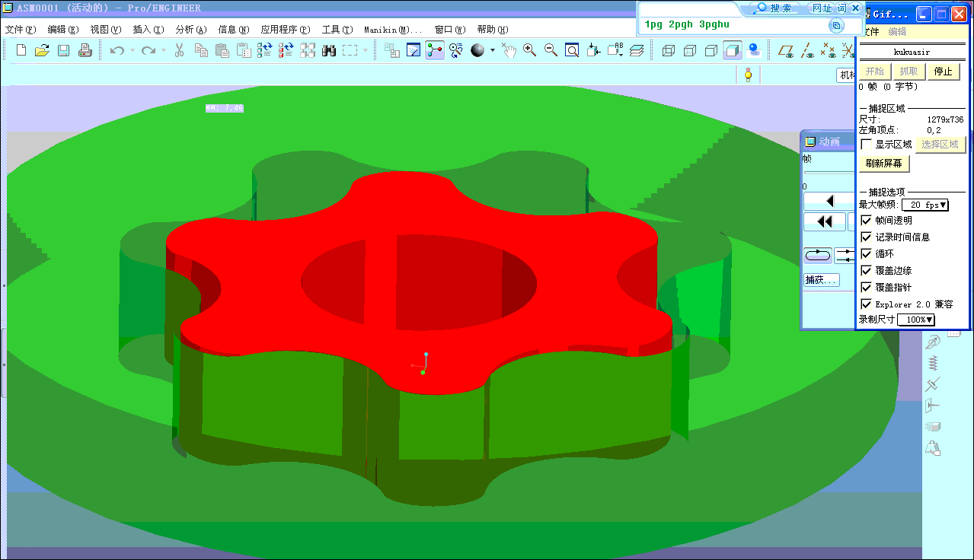The image size is (974, 560).
Task: Toggle the 帧间透明 checkbox
Action: click(866, 220)
